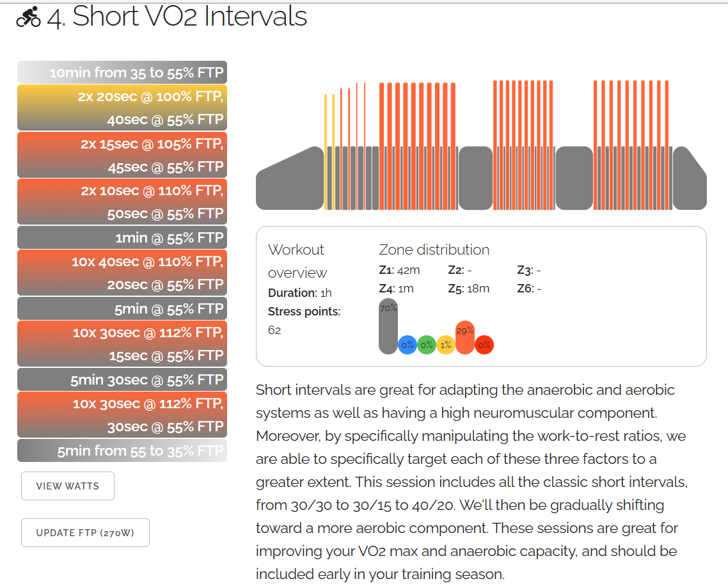Click the blue 0% zone bubble
Viewport: 728px width, 588px height.
pyautogui.click(x=408, y=345)
